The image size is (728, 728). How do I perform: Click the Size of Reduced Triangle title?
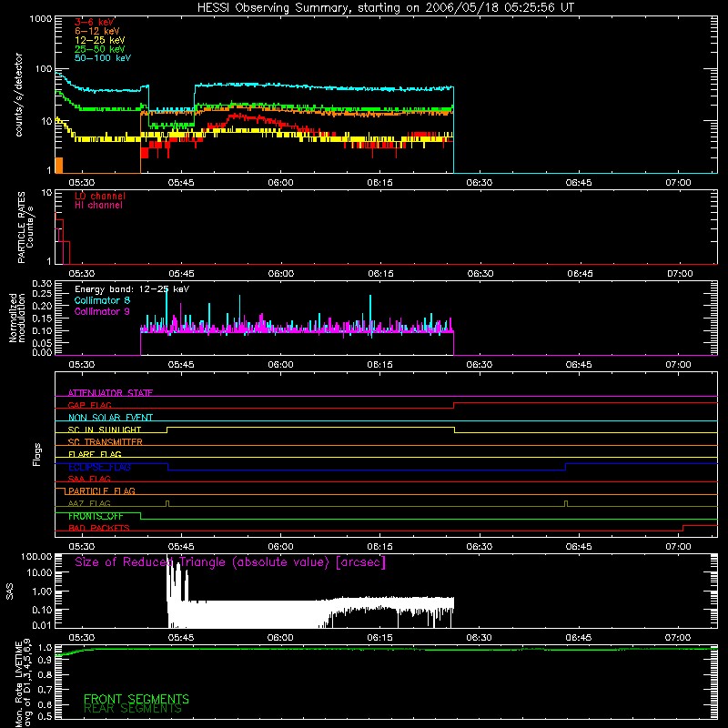coord(230,562)
